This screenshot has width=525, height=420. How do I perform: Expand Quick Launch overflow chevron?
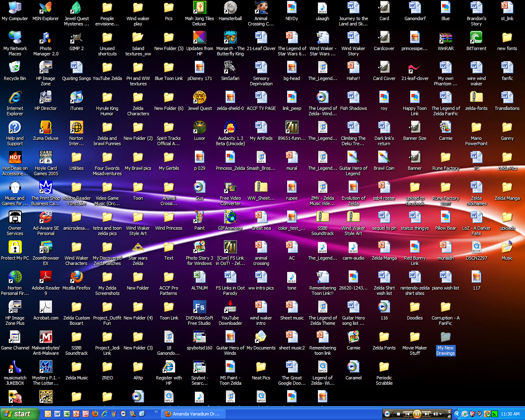(x=156, y=412)
